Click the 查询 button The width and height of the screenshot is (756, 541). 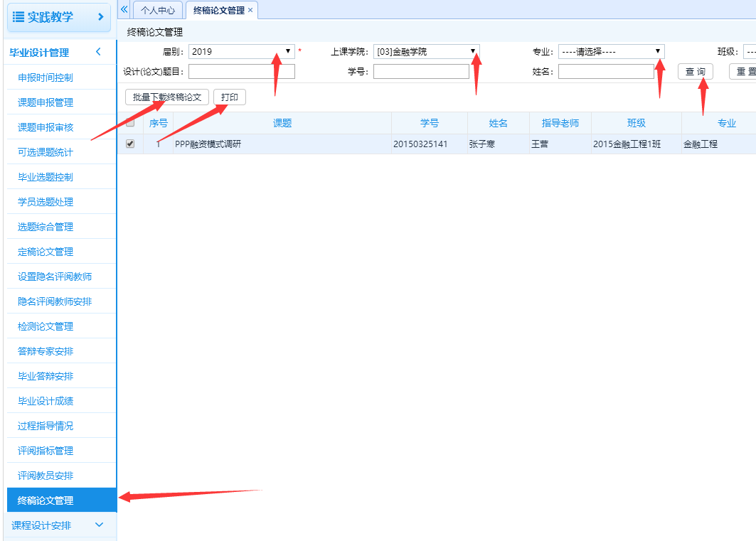point(695,72)
